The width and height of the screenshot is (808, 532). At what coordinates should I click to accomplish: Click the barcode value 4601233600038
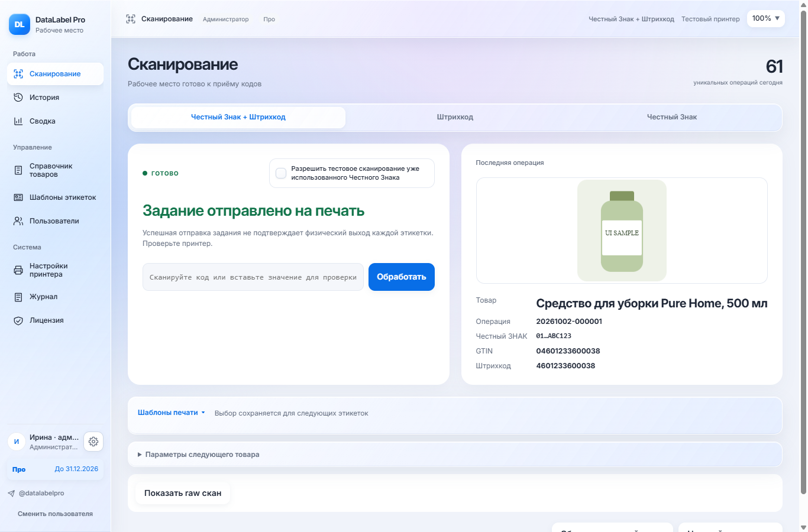click(x=565, y=366)
